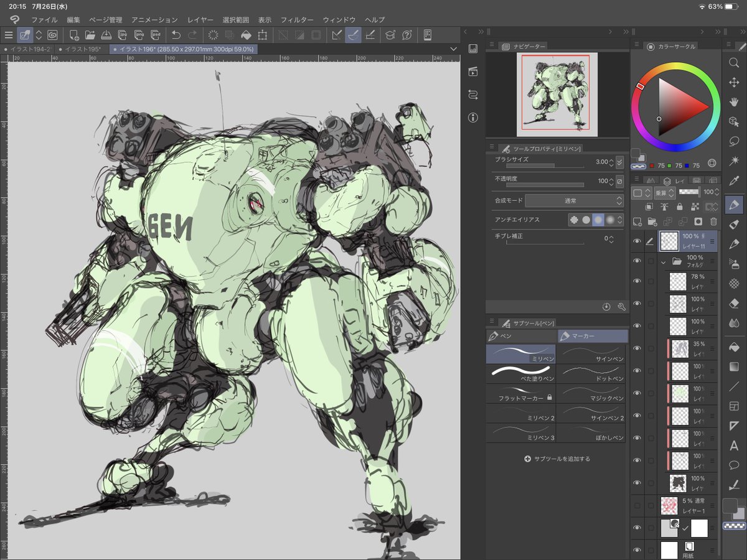Image resolution: width=747 pixels, height=560 pixels.
Task: Click Export as PNG icon
Action: (x=139, y=35)
